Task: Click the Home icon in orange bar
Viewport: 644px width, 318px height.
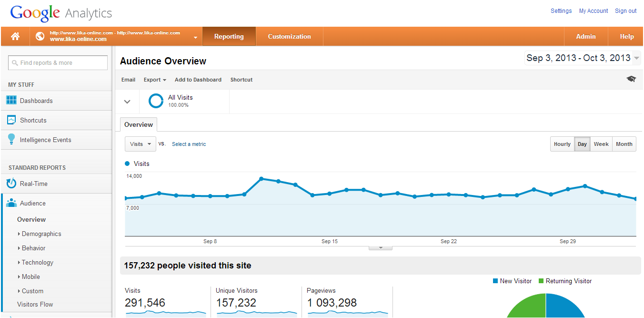Action: click(15, 37)
